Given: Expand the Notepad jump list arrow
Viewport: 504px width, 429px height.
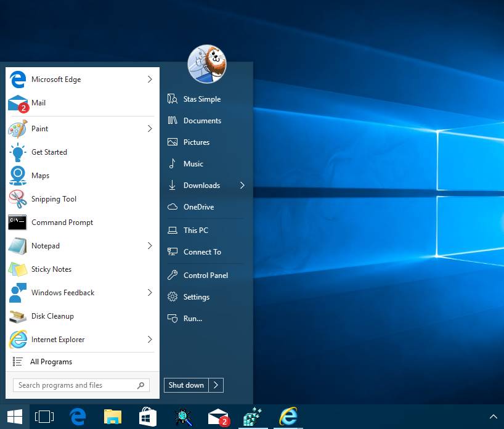Looking at the screenshot, I should click(x=150, y=246).
